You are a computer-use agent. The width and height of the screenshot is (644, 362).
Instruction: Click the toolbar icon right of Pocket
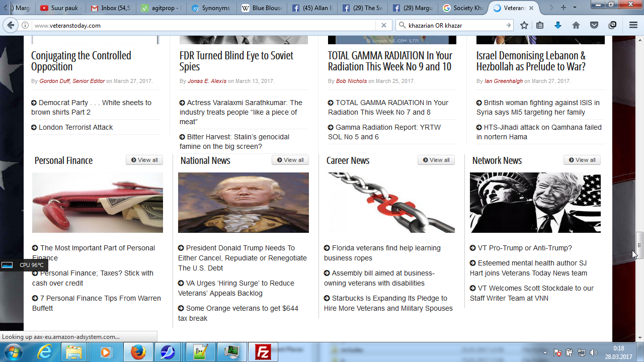(x=612, y=25)
